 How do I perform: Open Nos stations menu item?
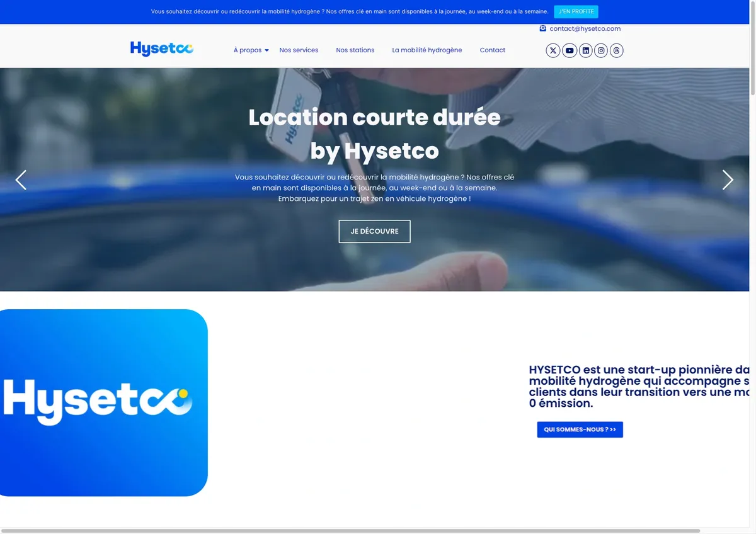pyautogui.click(x=355, y=50)
